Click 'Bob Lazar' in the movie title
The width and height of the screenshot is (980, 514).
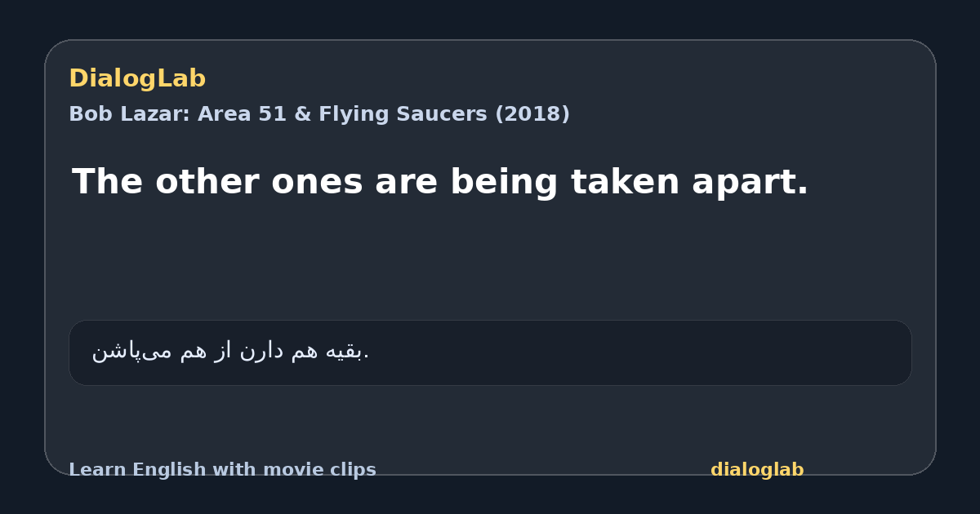[129, 114]
